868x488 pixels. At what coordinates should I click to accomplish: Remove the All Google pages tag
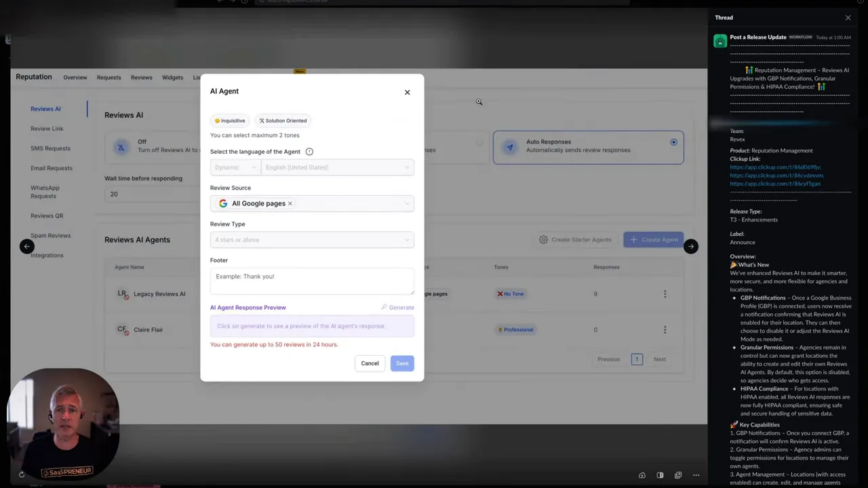(290, 203)
